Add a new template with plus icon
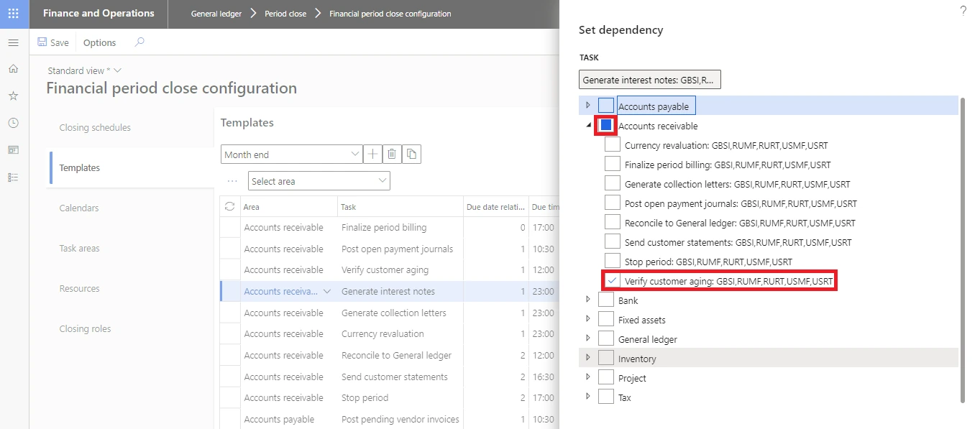The width and height of the screenshot is (980, 429). coord(373,154)
